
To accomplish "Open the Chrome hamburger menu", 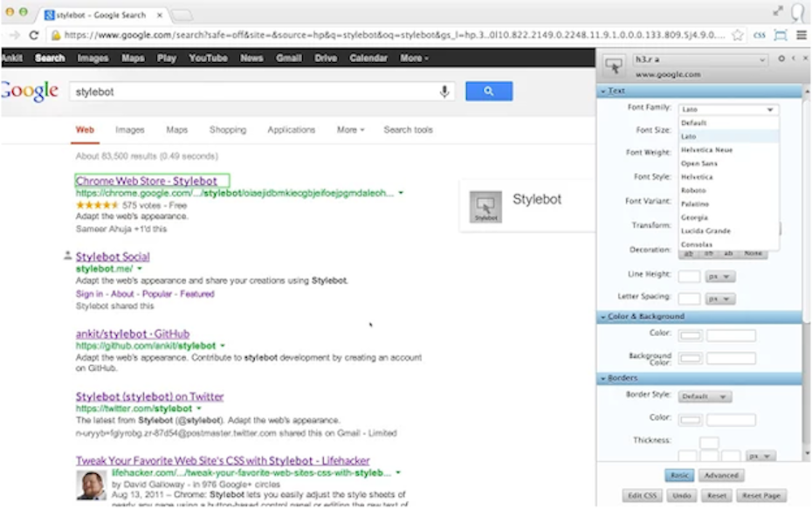I will tap(802, 35).
